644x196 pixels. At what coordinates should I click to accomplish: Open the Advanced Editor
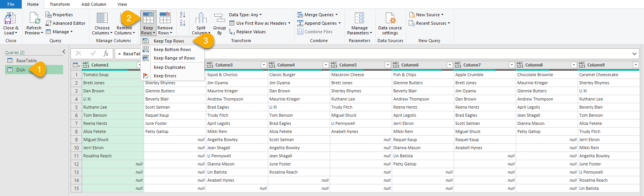pos(65,23)
